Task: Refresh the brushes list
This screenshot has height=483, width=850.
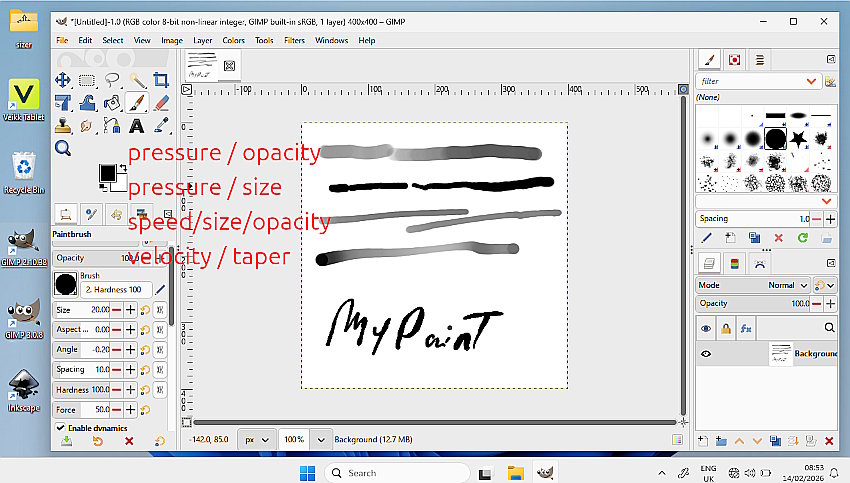Action: click(802, 238)
